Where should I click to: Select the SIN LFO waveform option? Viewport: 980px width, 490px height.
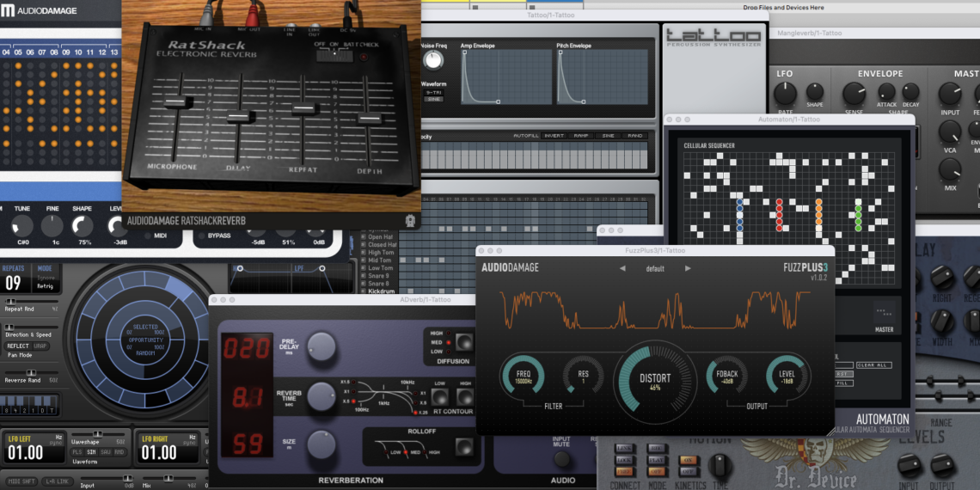click(90, 451)
